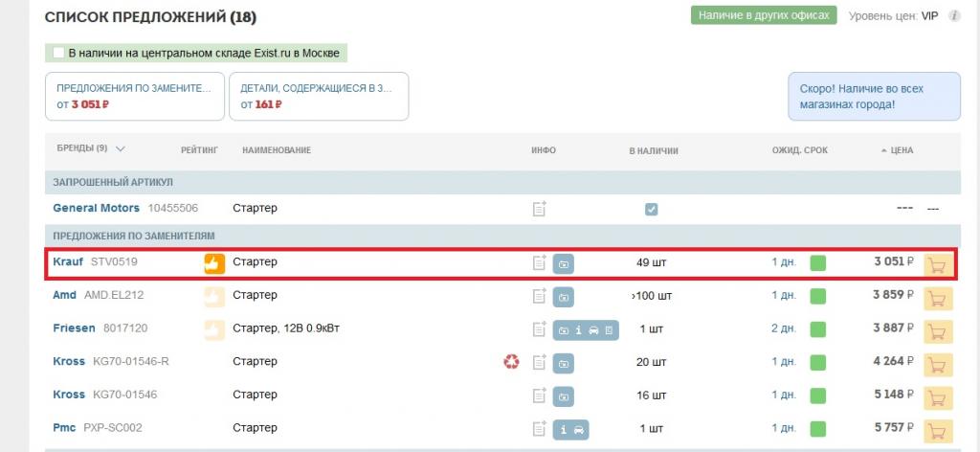Click the Инфо column header
Image resolution: width=980 pixels, height=452 pixels.
click(x=544, y=150)
